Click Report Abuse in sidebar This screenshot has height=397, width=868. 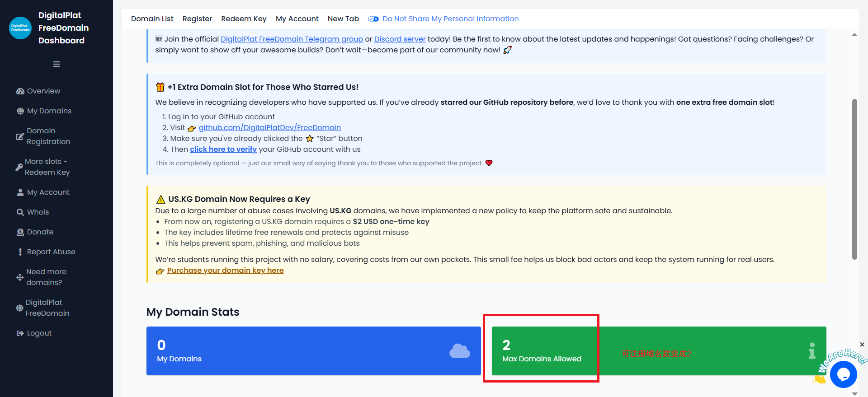click(51, 252)
